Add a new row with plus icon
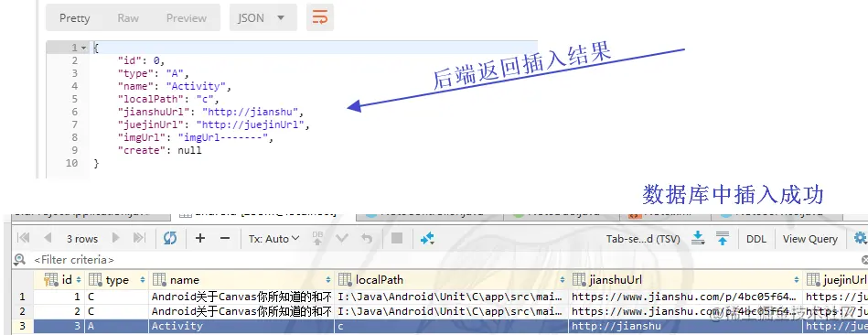This screenshot has height=335, width=868. 200,238
